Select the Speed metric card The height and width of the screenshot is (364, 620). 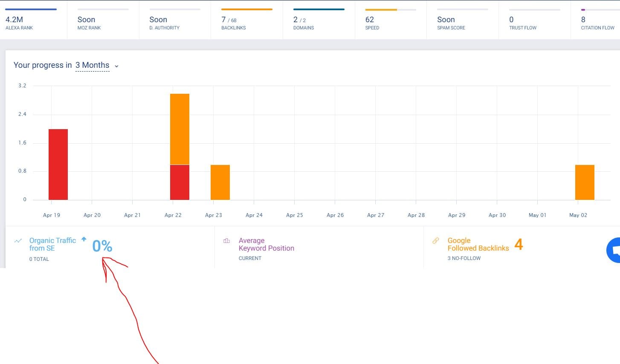pyautogui.click(x=391, y=20)
